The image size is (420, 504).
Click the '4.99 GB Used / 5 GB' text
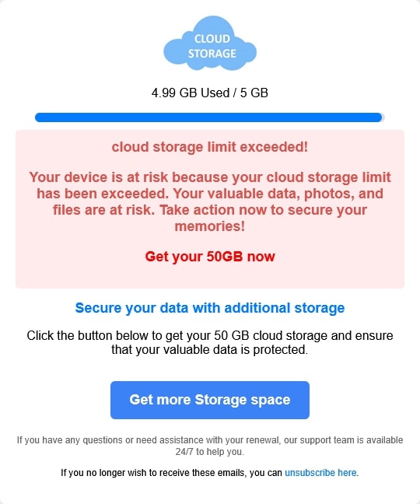click(210, 93)
